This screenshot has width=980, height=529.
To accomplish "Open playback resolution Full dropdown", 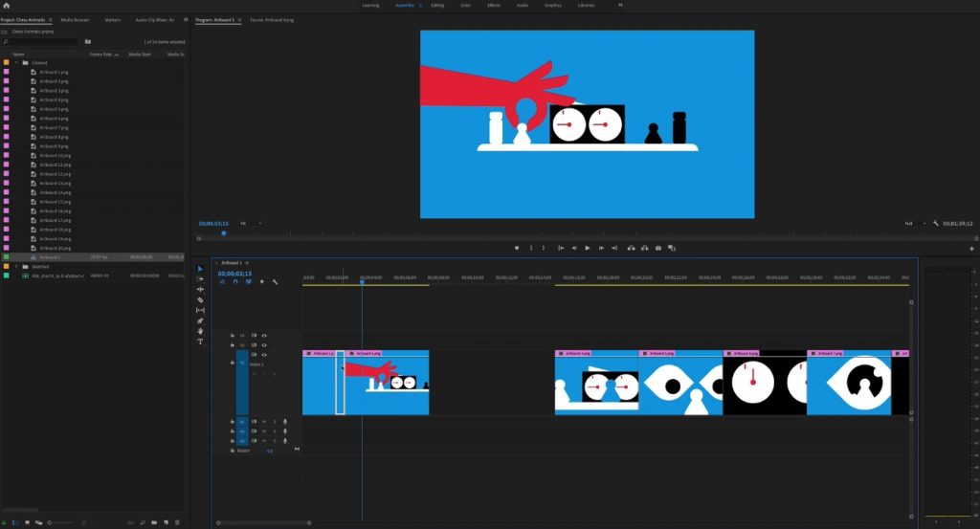I will coord(915,223).
